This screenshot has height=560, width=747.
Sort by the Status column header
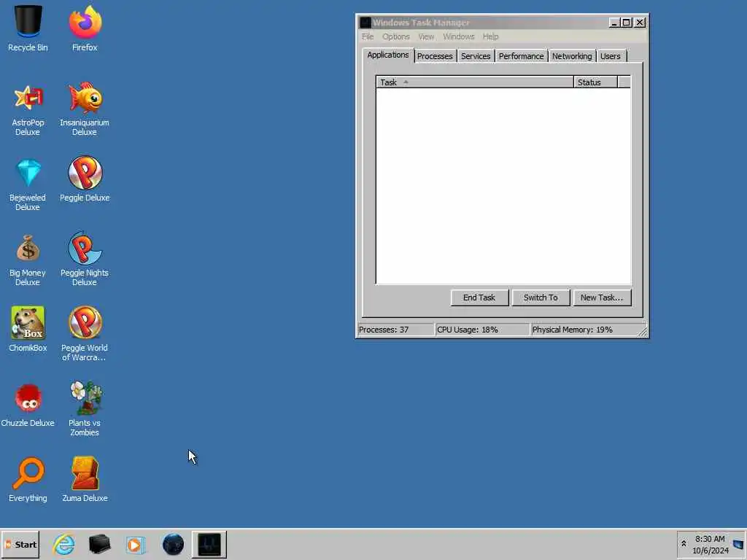595,82
